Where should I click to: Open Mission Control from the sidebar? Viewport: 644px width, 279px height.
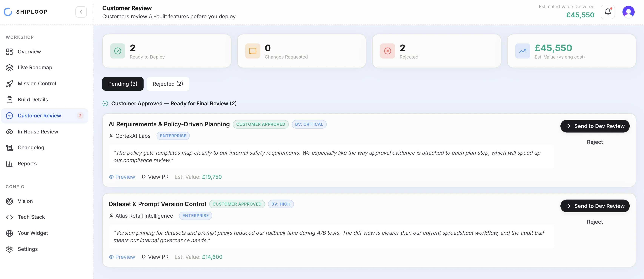(36, 83)
